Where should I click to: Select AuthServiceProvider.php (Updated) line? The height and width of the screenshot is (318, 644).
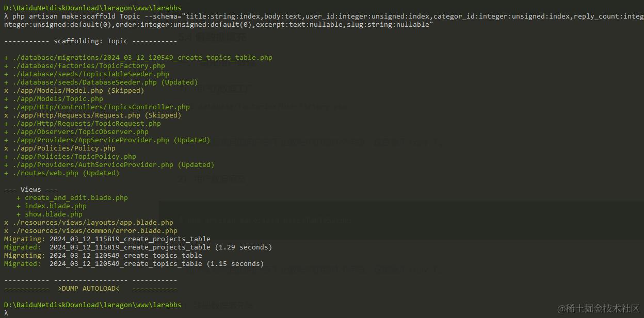[109, 165]
